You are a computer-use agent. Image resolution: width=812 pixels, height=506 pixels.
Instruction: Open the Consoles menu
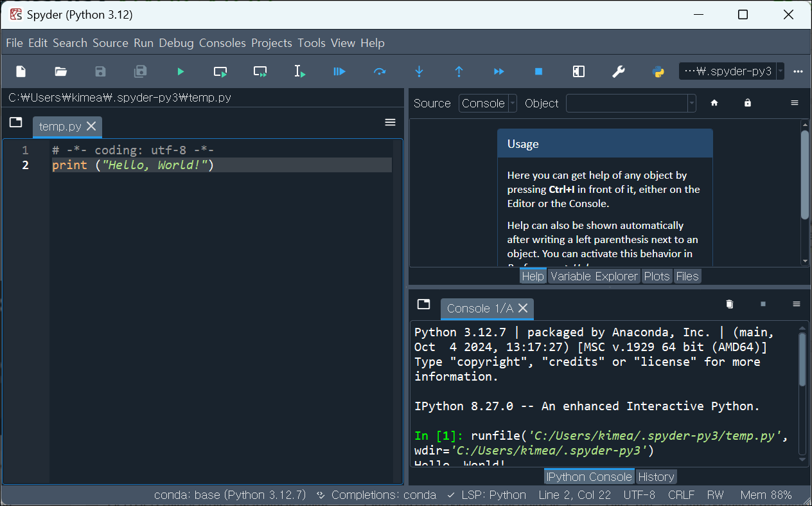(222, 43)
